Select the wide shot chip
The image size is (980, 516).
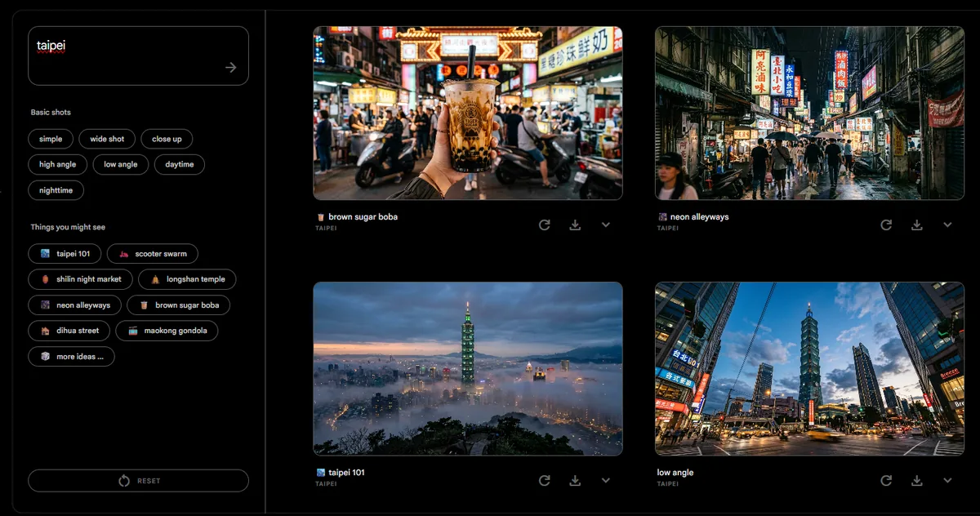107,139
